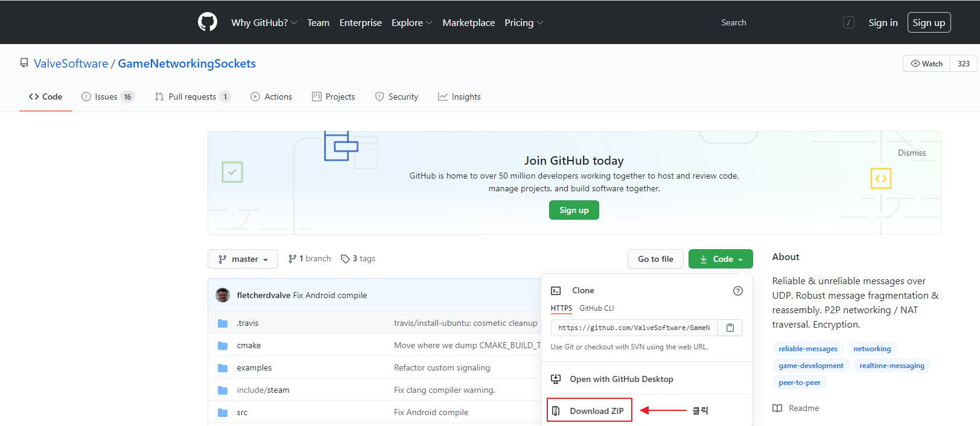Expand the Explore dropdown menu
The height and width of the screenshot is (426, 980).
pyautogui.click(x=412, y=22)
